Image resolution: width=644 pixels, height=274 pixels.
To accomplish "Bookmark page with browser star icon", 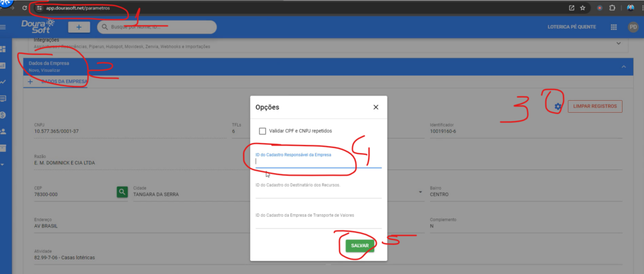I will [583, 8].
